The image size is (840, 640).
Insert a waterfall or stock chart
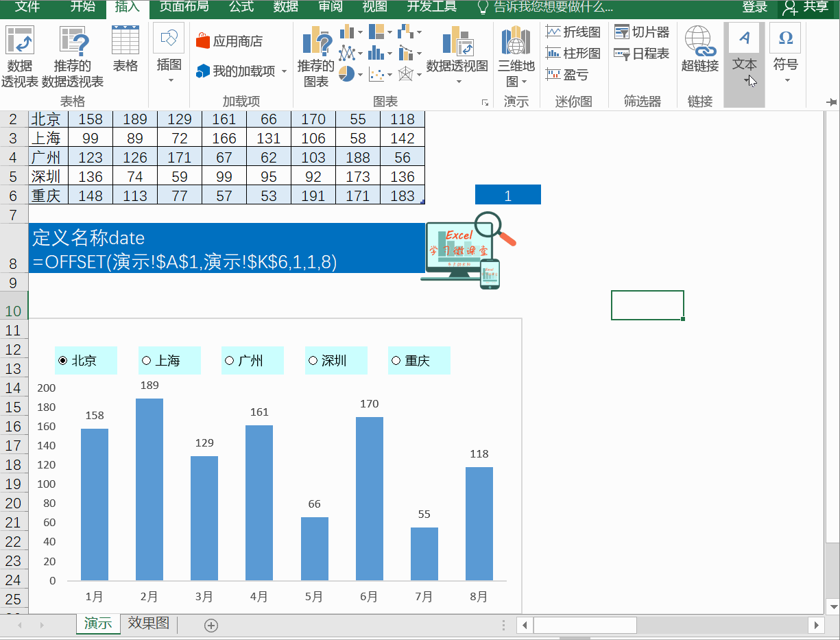[410, 32]
